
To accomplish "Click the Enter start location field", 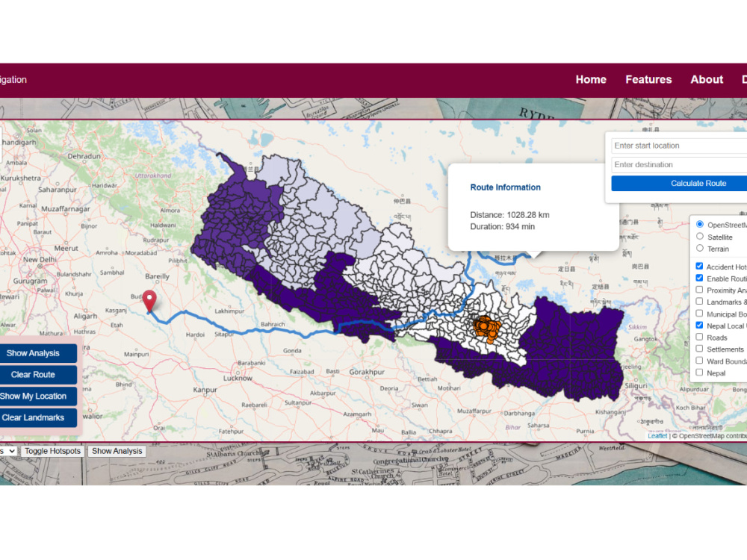I will click(x=679, y=146).
